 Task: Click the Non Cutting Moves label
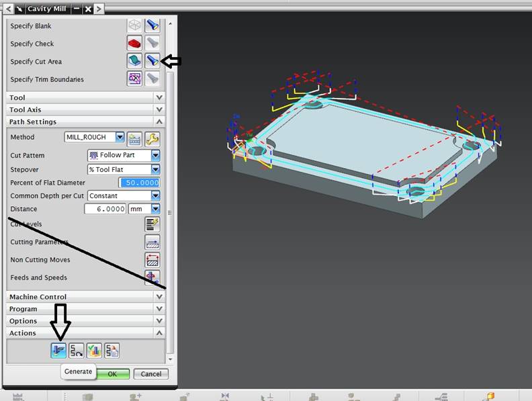40,260
